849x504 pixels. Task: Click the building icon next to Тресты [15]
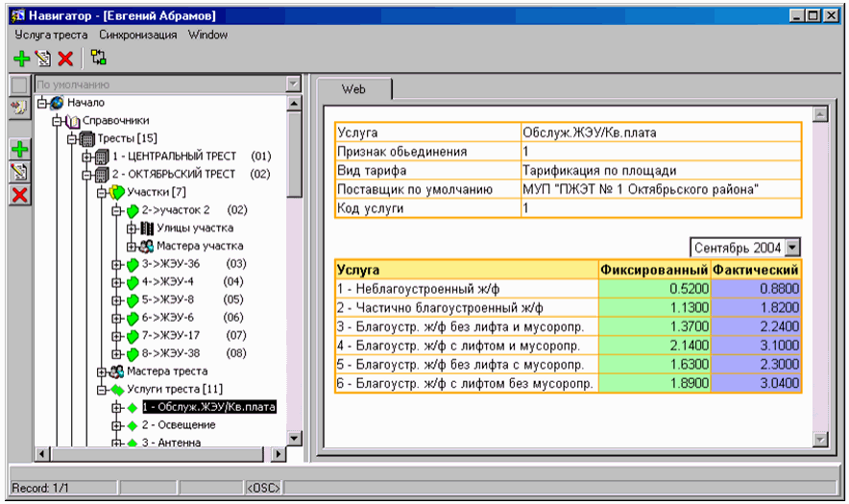click(x=87, y=139)
